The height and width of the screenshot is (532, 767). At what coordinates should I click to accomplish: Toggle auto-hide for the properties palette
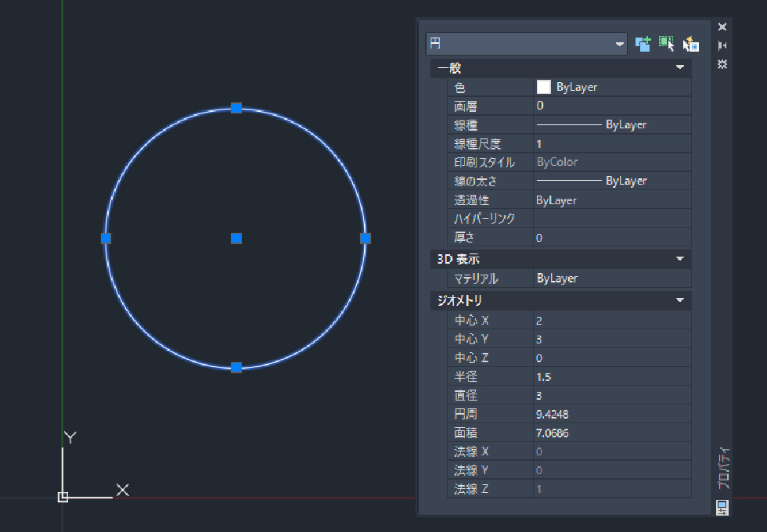pos(722,45)
